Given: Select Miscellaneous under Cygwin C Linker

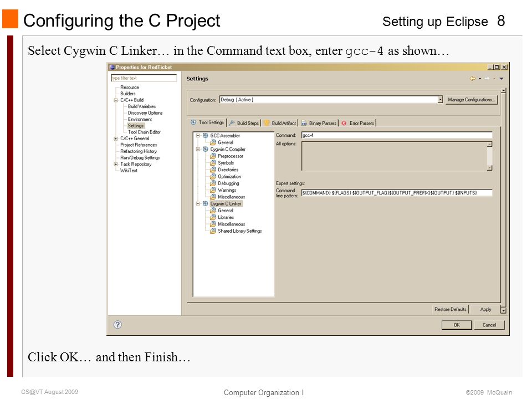Looking at the screenshot, I should tap(232, 224).
